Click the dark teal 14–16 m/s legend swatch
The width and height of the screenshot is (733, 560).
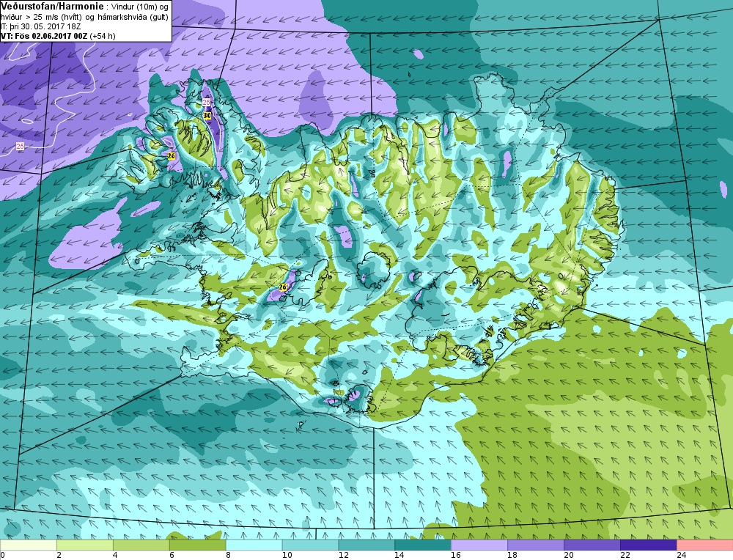coord(423,545)
